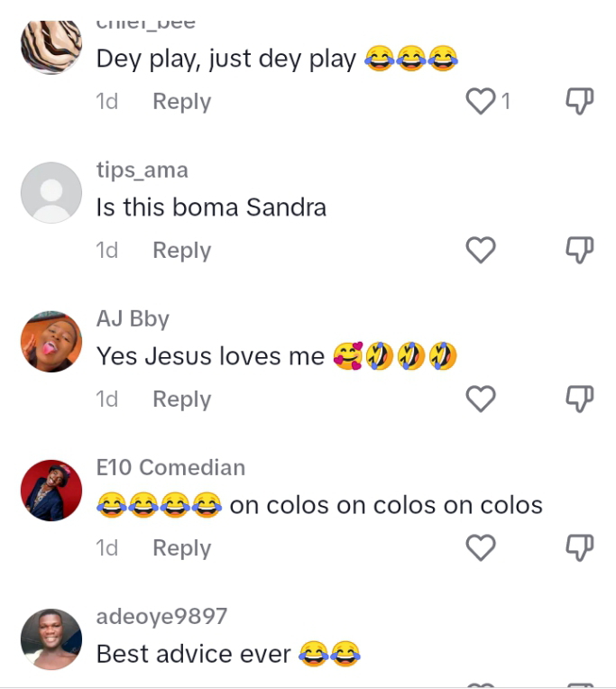Open adeoye9897's username link
The width and height of the screenshot is (616, 689).
(161, 617)
